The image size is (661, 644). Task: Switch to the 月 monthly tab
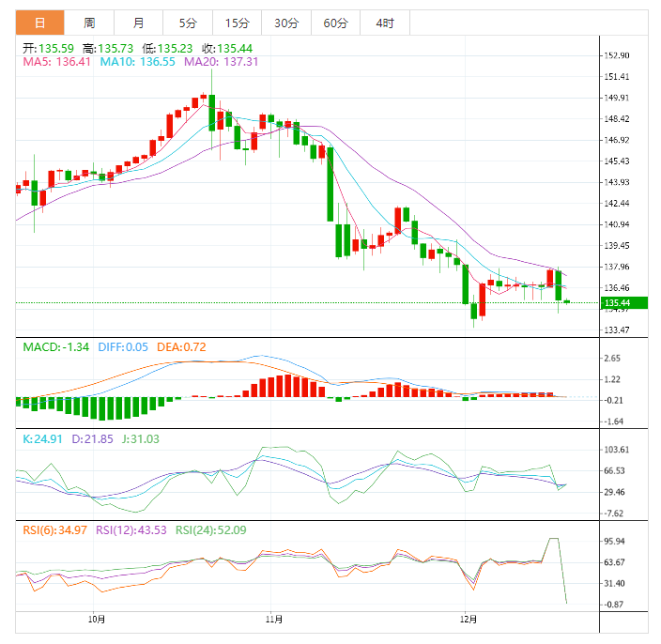click(138, 23)
